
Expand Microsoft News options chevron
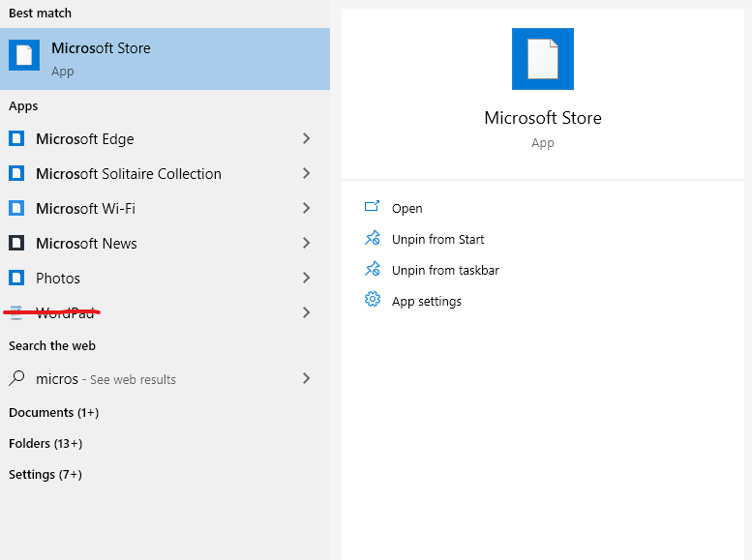coord(307,243)
